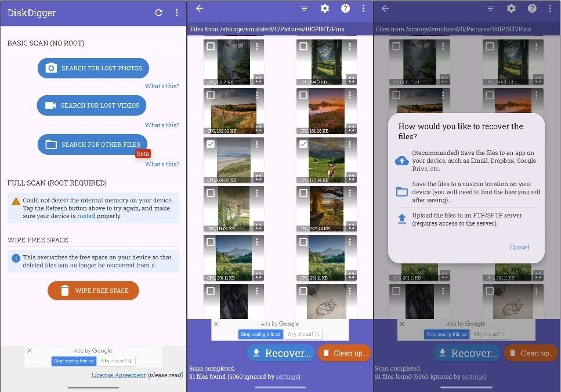Image resolution: width=561 pixels, height=392 pixels.
Task: Click the video camera icon for lost videos
Action: tap(50, 106)
